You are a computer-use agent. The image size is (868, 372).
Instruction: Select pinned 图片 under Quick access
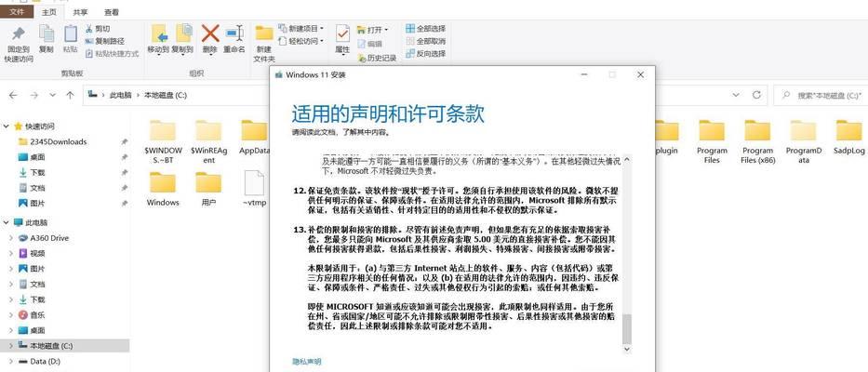pos(37,203)
